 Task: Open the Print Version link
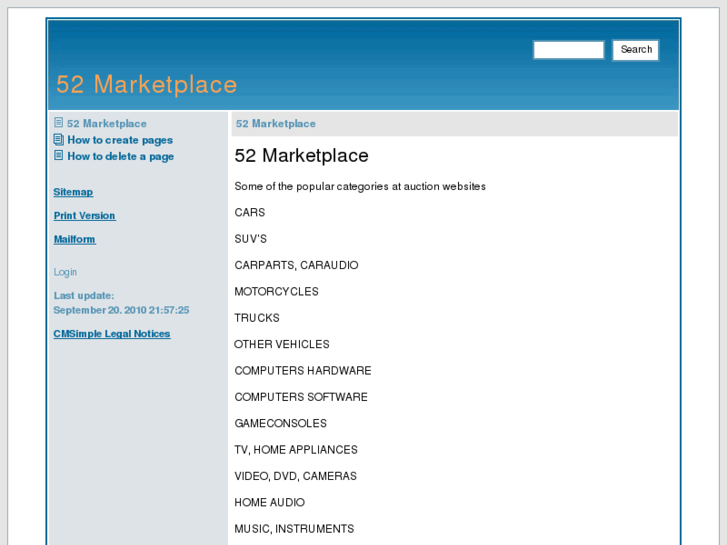(84, 216)
